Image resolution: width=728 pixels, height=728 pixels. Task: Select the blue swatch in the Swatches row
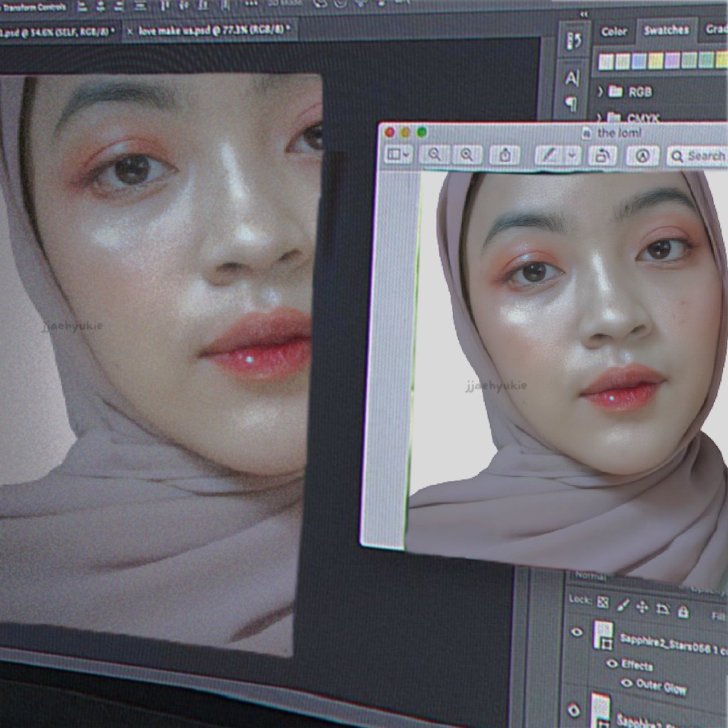coord(639,61)
